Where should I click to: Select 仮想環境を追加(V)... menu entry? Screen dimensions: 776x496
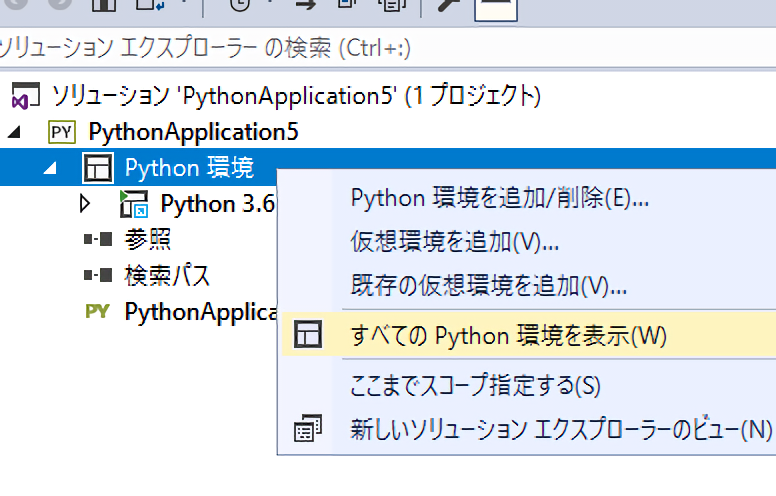[455, 242]
